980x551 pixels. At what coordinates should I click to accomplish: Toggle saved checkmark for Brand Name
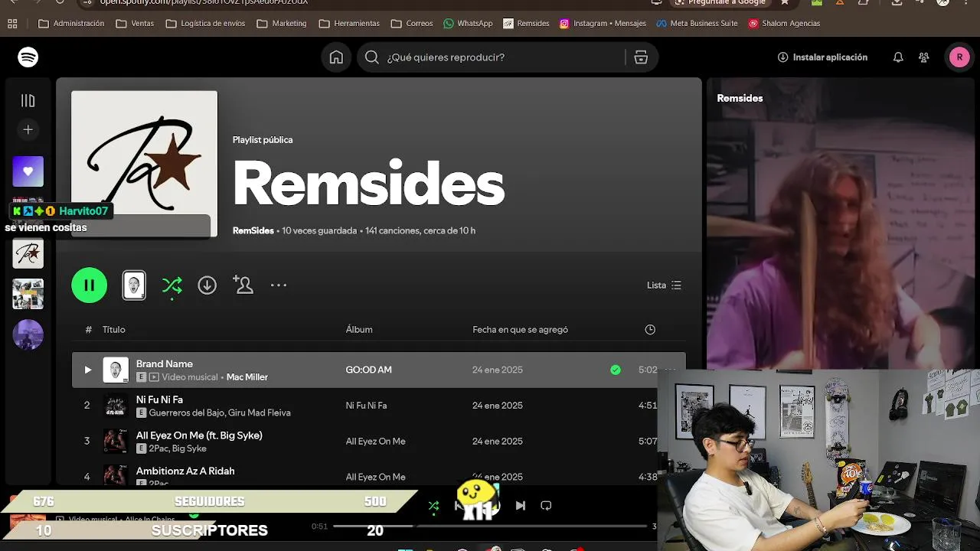616,370
